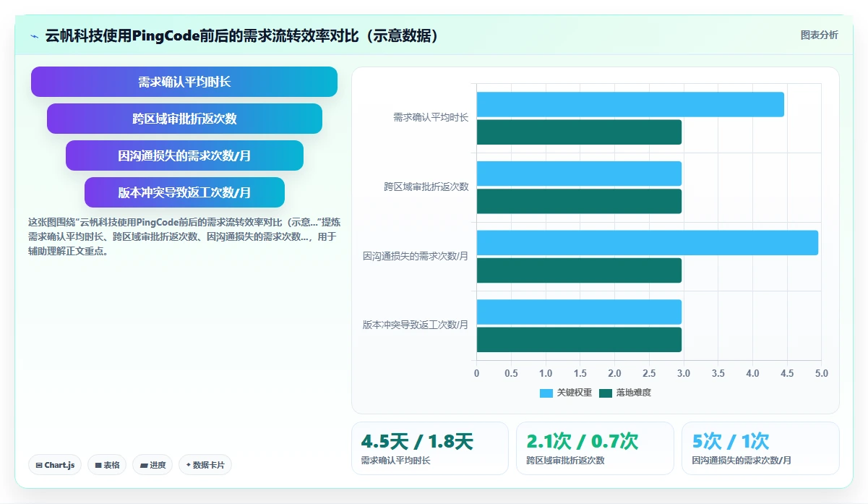Click the y-axis label 因沟通损失的需求次数/月
Viewport: 868px width, 504px height.
[x=416, y=256]
